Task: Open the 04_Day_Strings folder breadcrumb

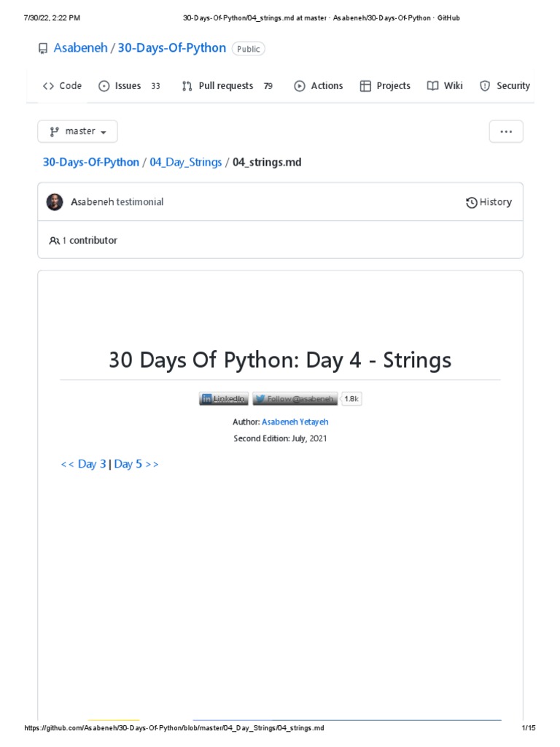Action: click(x=185, y=162)
